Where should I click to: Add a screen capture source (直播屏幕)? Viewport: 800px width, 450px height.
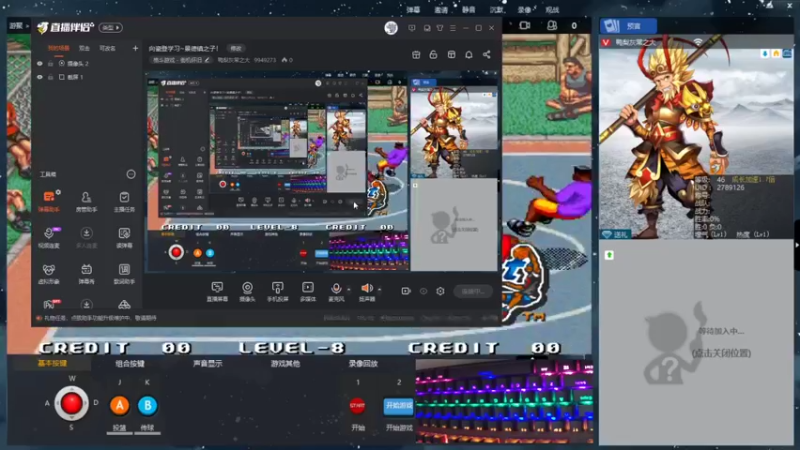coord(217,291)
